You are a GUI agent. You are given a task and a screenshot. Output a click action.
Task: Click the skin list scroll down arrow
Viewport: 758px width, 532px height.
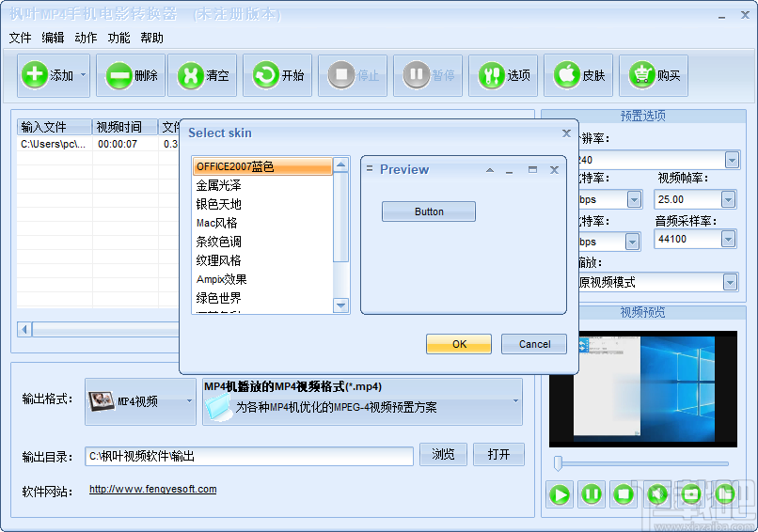[x=340, y=305]
